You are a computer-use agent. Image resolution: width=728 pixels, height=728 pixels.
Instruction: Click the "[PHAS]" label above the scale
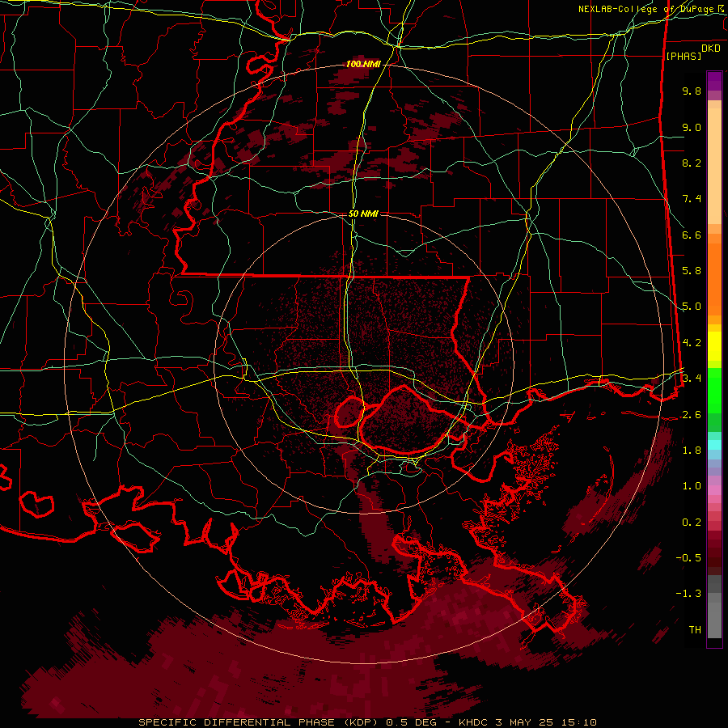click(x=684, y=56)
